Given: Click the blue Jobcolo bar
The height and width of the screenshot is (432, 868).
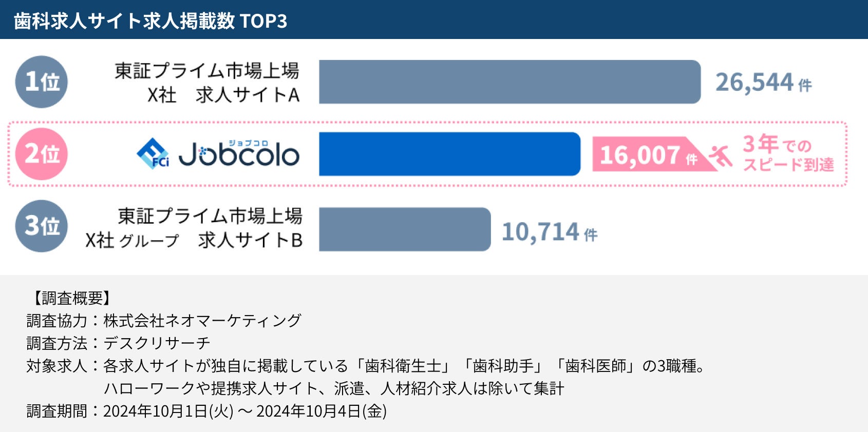Looking at the screenshot, I should (x=449, y=154).
